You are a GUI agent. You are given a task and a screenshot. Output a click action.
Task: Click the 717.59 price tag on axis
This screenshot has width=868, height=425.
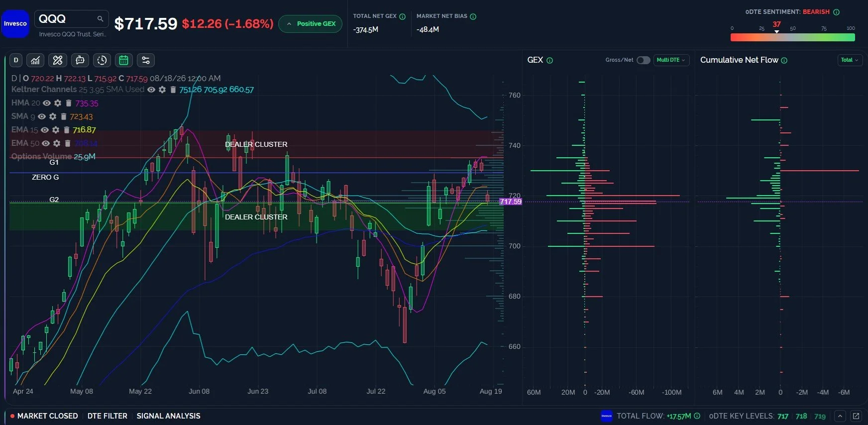pos(511,202)
